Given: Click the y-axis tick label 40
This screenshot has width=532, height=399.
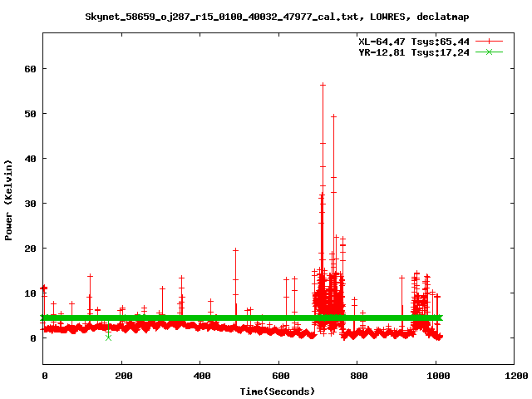Looking at the screenshot, I should 30,159.
